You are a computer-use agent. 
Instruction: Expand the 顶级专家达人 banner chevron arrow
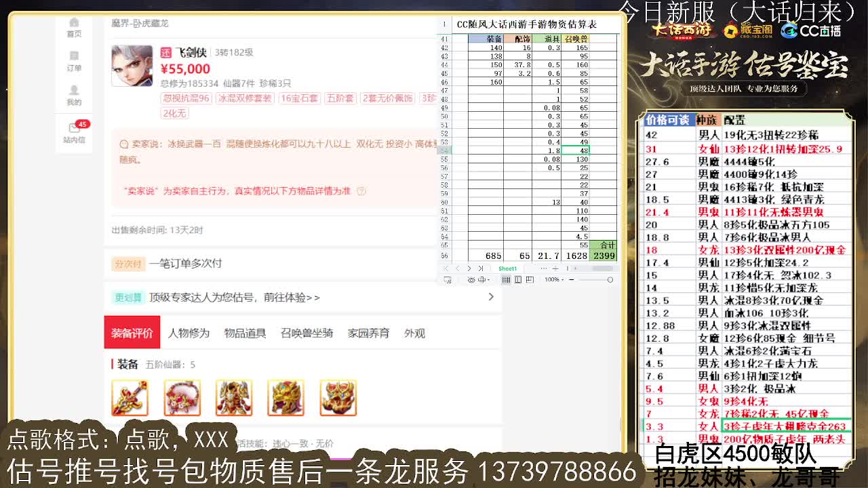click(x=491, y=297)
